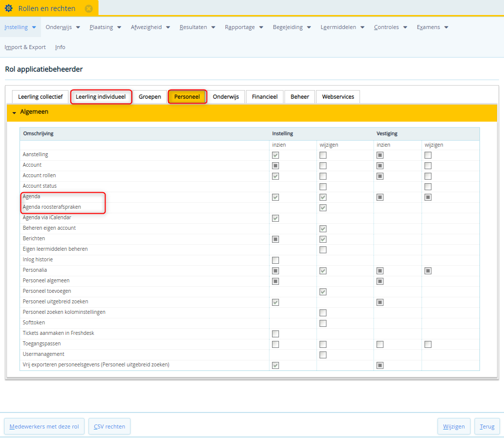Viewport: 504px width, 438px height.
Task: Click the Wijzigen button
Action: (x=454, y=426)
